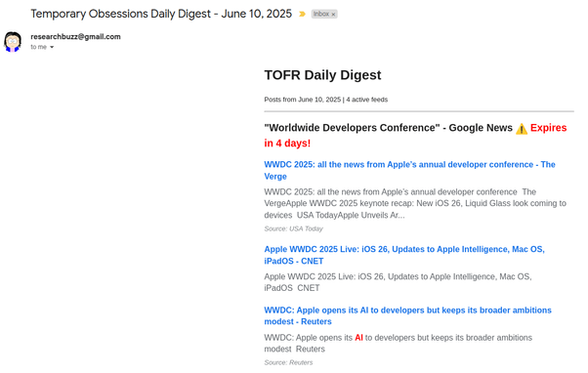Click 'Source: USA Today' caption
The image size is (588, 373).
(293, 228)
